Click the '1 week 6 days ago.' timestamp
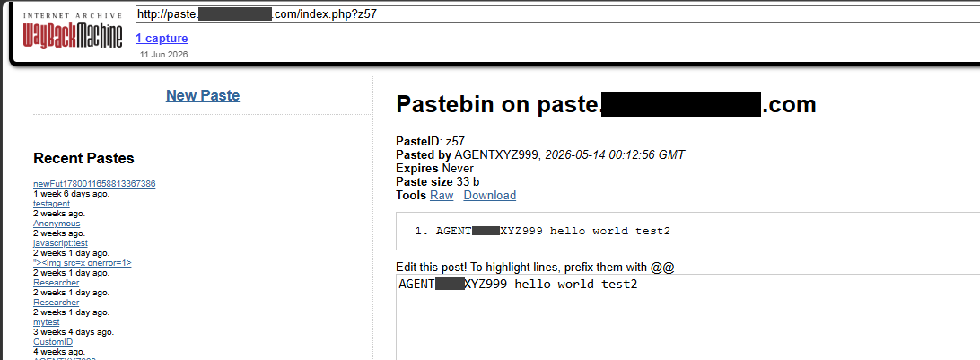The width and height of the screenshot is (980, 360). (x=71, y=194)
